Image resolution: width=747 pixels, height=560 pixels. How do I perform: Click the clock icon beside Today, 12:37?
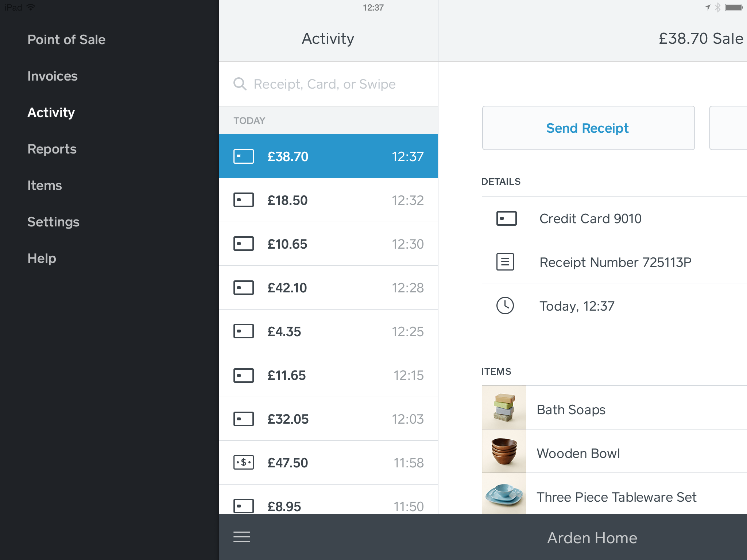point(505,306)
